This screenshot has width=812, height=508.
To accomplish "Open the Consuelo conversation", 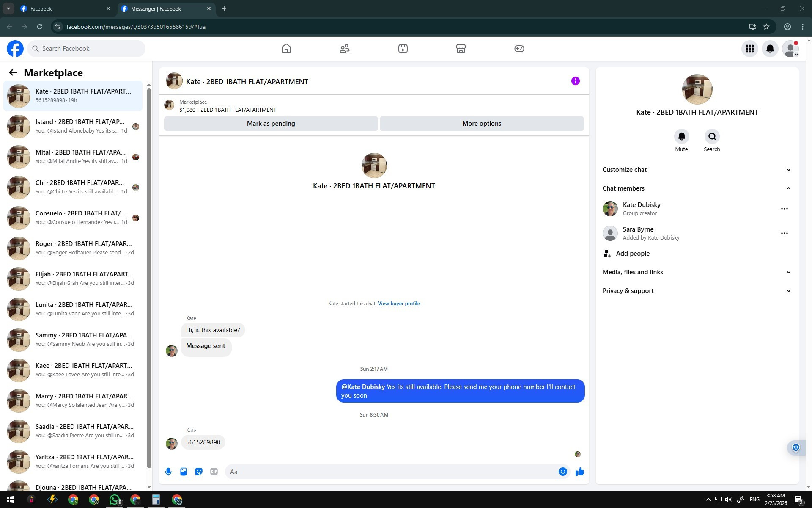I will (x=73, y=218).
